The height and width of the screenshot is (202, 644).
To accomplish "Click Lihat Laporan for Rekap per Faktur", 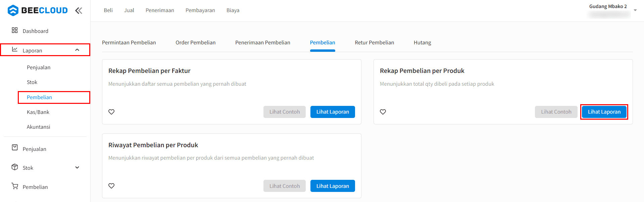I will 333,112.
